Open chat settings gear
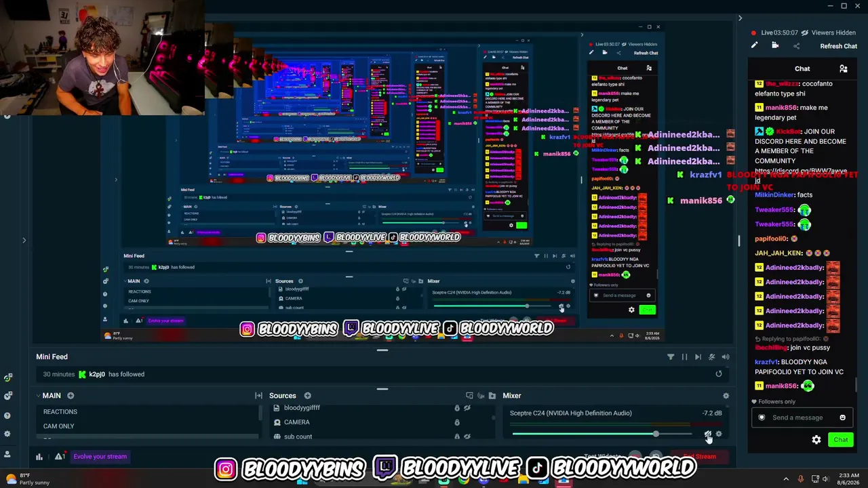The image size is (868, 488). click(816, 440)
